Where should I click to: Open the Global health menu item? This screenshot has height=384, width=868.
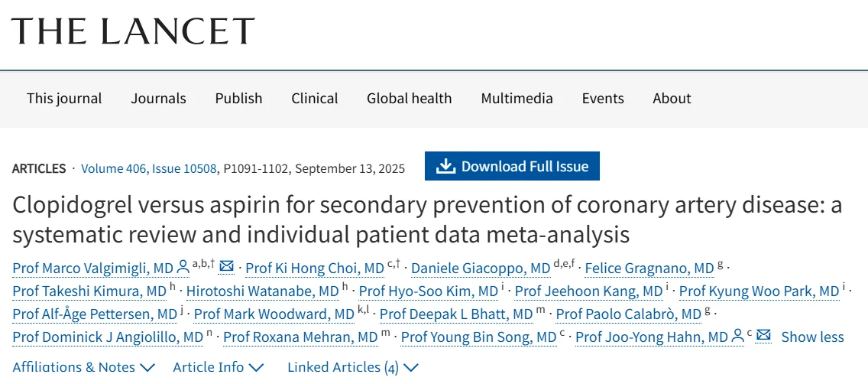click(x=409, y=99)
